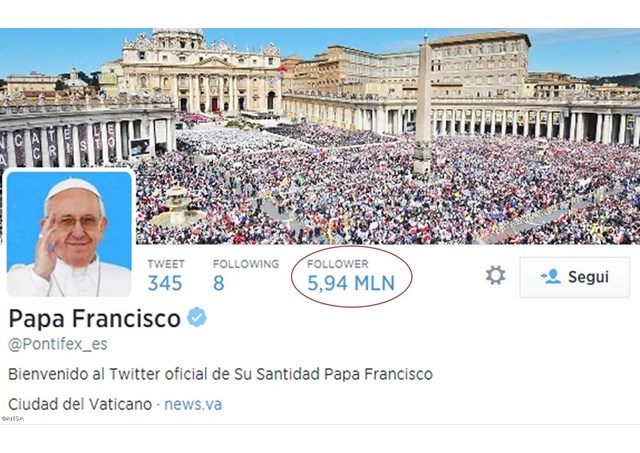Open the gear settings icon
640x453 pixels.
coord(496,275)
